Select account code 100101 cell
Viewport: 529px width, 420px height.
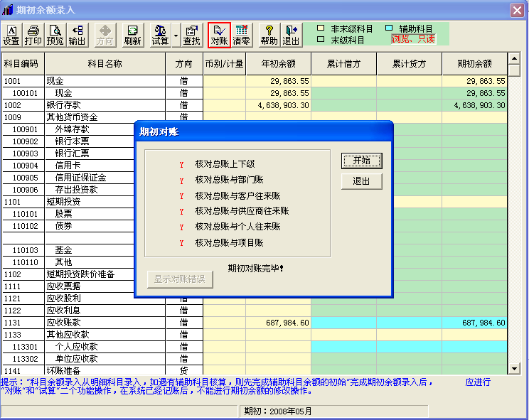23,93
